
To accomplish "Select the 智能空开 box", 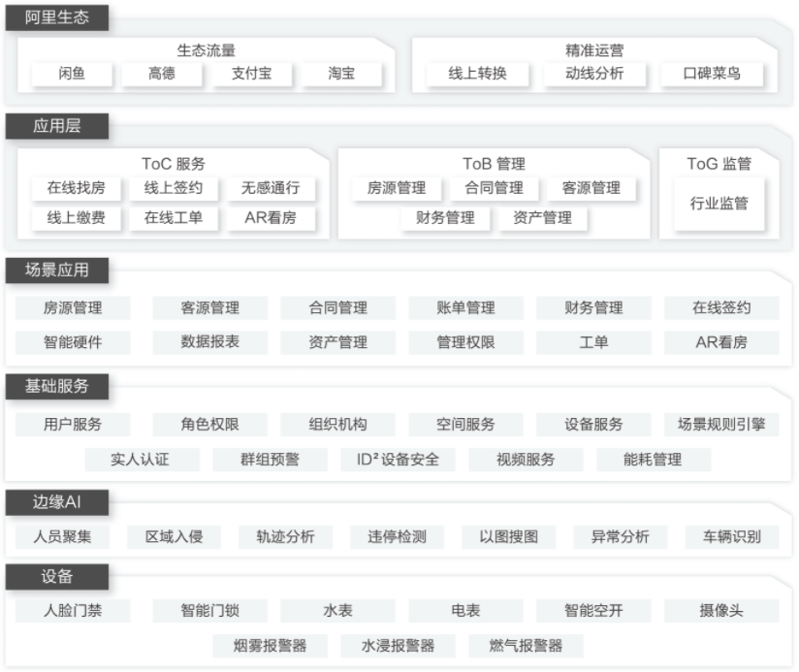I will 594,611.
